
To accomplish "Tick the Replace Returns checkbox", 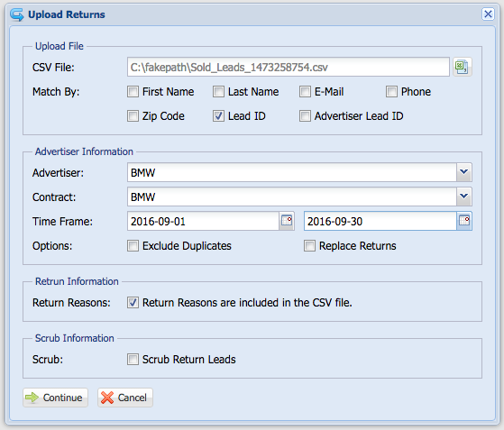I will [309, 246].
